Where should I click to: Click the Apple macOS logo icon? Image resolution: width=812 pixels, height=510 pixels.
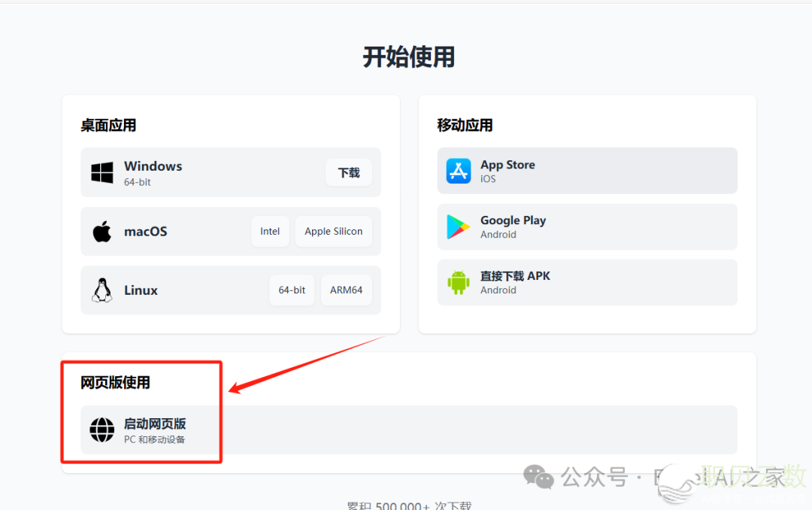(102, 231)
